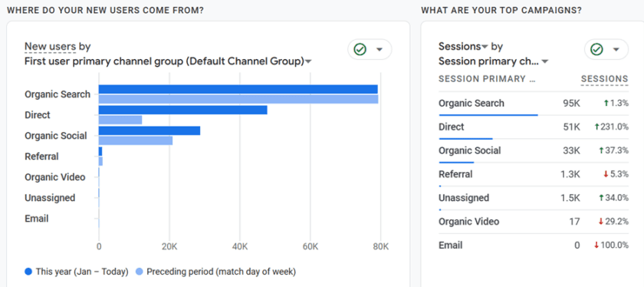
Task: Select the Organic Search row in sessions table
Action: click(534, 103)
